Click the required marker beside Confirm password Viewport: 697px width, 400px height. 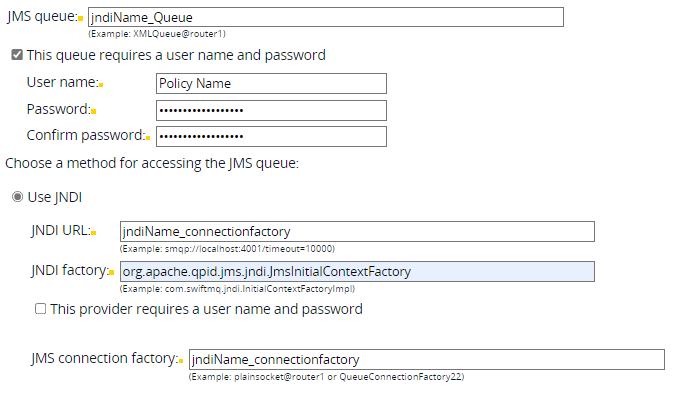click(x=148, y=137)
